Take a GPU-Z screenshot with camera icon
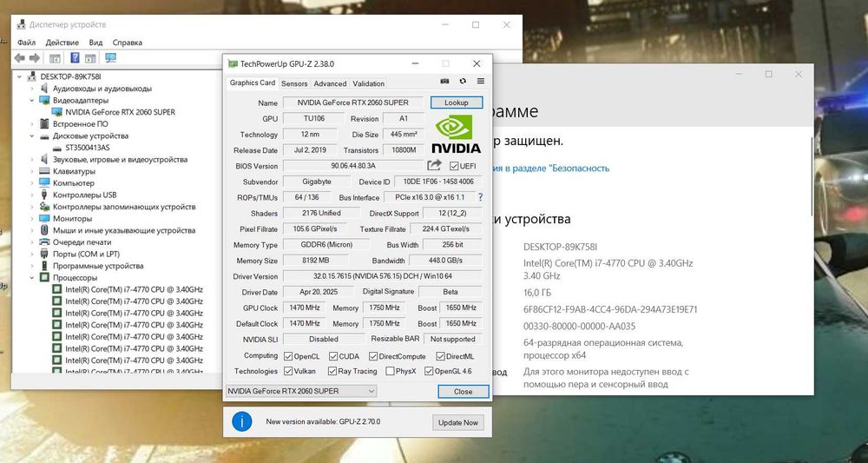Viewport: 868px width, 463px height. (x=444, y=81)
